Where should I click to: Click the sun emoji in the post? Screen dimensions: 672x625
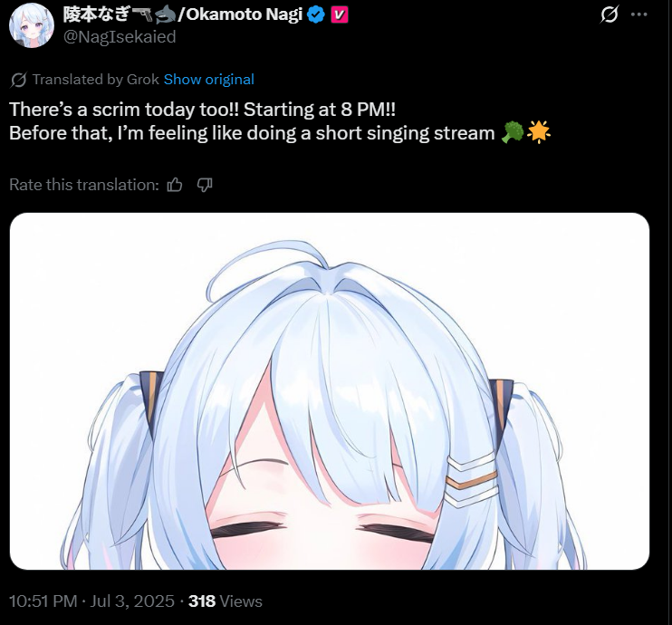coord(538,132)
